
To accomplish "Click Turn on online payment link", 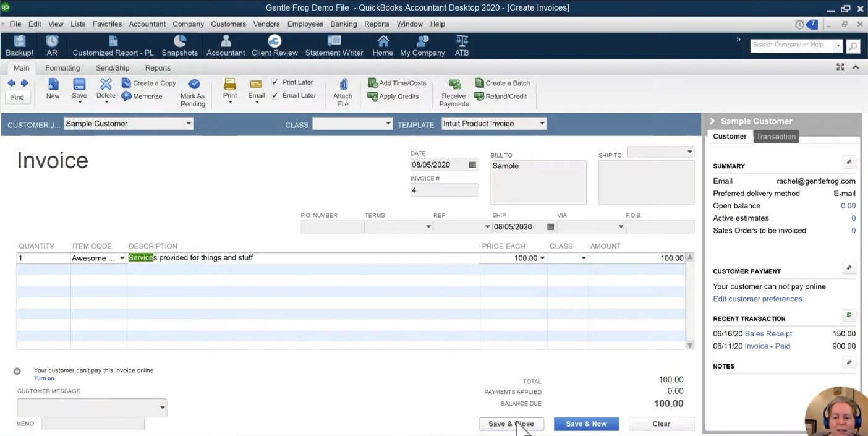I will [44, 378].
